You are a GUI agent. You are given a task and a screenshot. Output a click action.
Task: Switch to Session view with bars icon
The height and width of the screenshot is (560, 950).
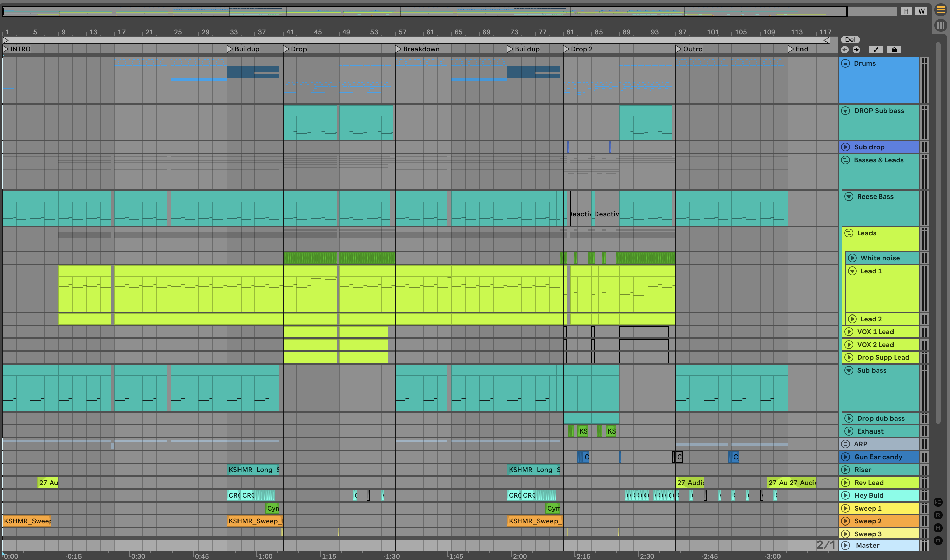pyautogui.click(x=941, y=25)
